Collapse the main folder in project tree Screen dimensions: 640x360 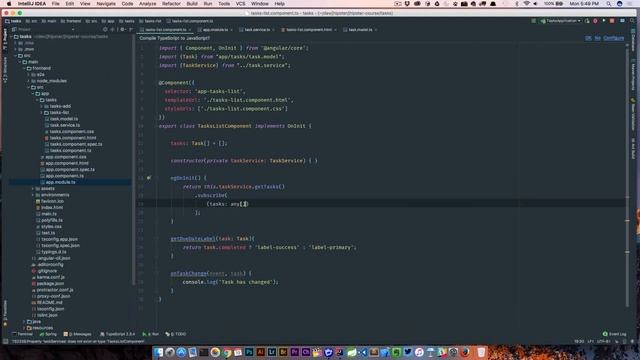pyautogui.click(x=20, y=62)
